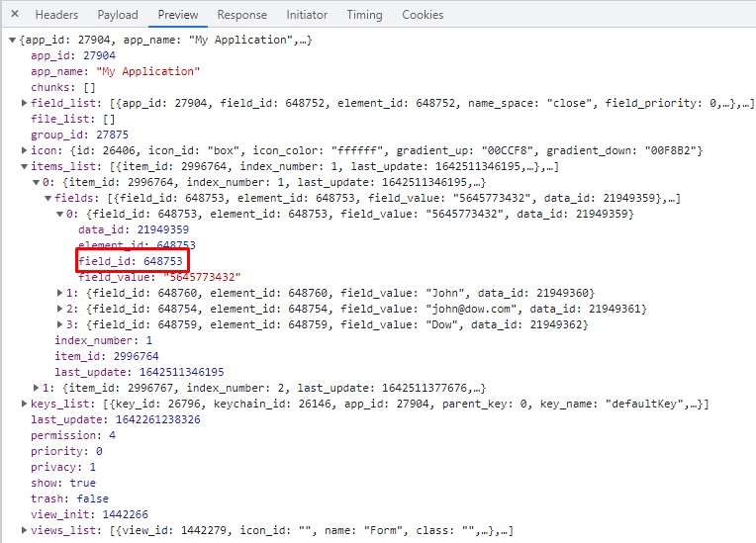Viewport: 756px width, 543px height.
Task: Expand field entry 3 with value Dow
Action: (59, 324)
